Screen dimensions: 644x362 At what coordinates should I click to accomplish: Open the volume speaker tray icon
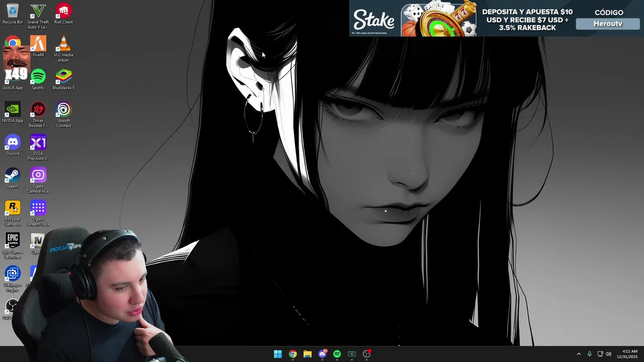click(x=608, y=354)
